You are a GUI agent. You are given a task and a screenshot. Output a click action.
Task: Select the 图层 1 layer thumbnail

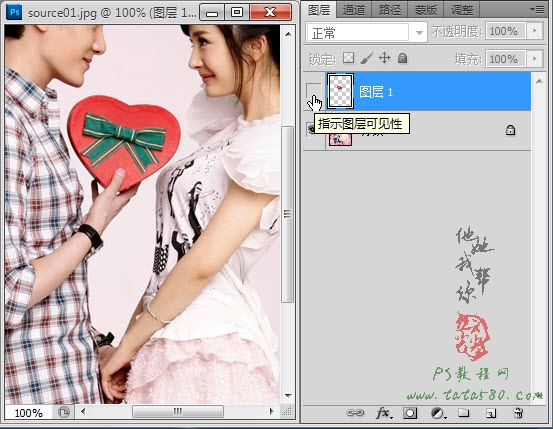(x=340, y=91)
